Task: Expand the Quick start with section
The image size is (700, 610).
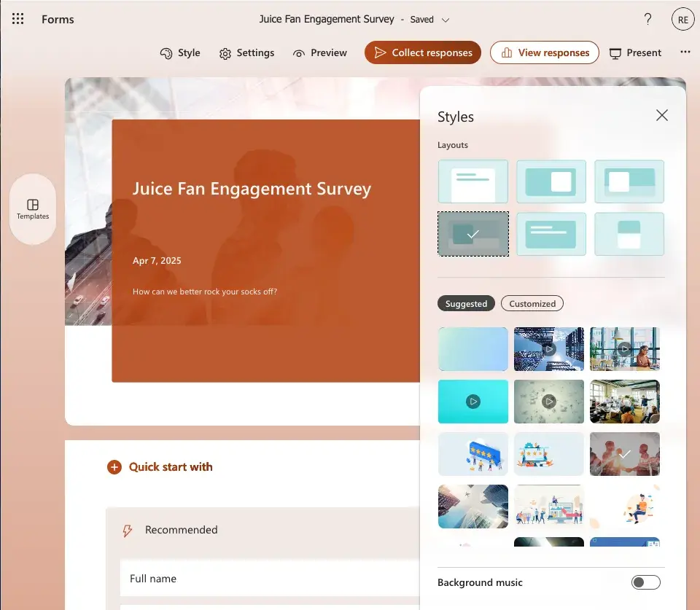Action: [114, 467]
